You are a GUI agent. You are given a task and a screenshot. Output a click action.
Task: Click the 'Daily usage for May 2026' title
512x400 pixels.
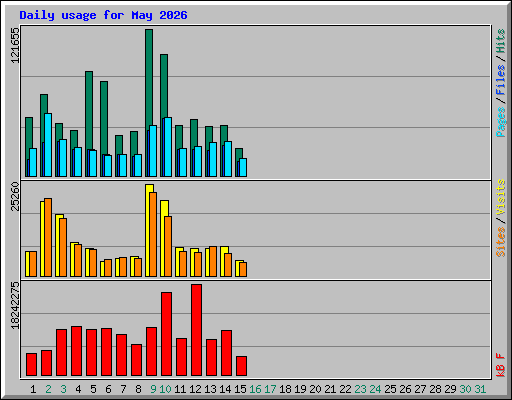click(x=103, y=15)
